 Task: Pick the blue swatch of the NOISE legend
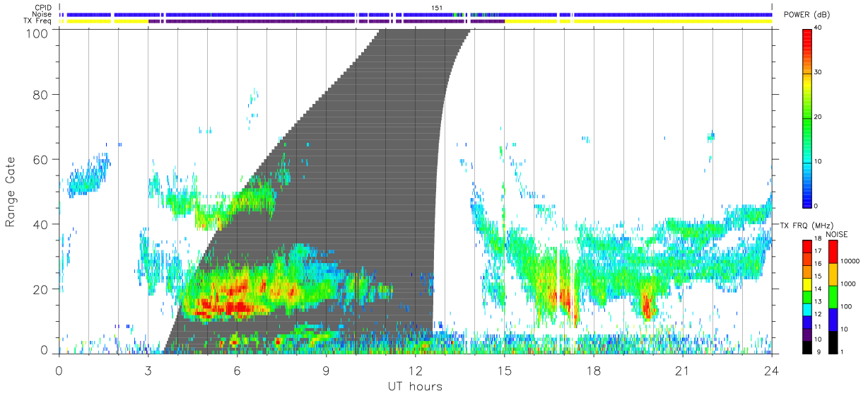[x=833, y=320]
